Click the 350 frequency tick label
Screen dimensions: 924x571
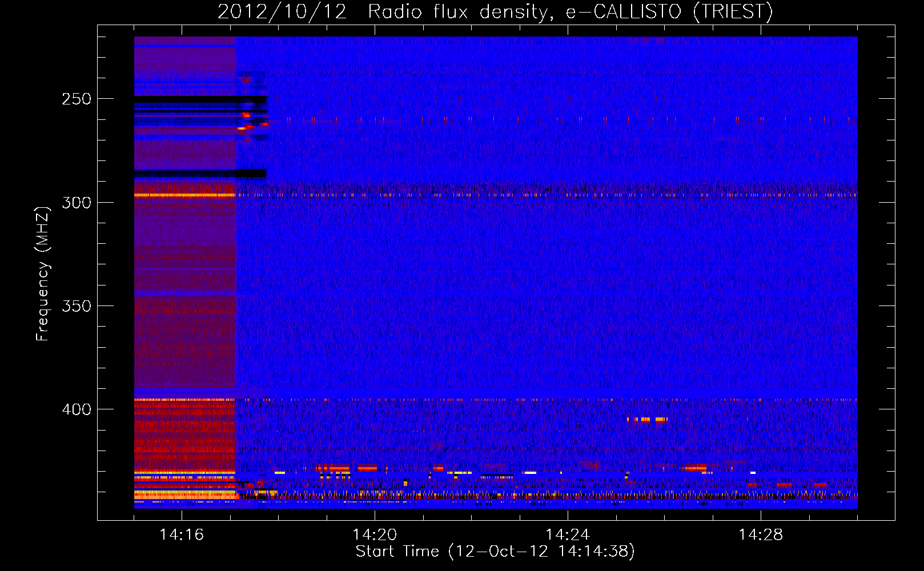77,306
